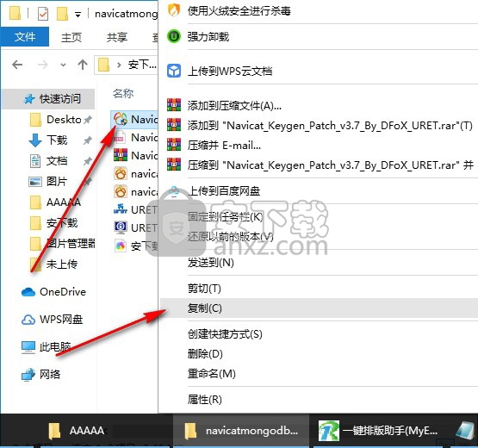Unpin 文档 using its pin icon
Image resolution: width=478 pixels, height=448 pixels.
click(88, 161)
